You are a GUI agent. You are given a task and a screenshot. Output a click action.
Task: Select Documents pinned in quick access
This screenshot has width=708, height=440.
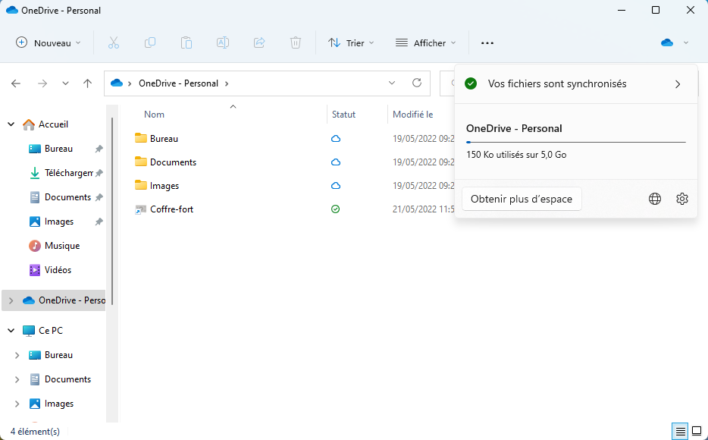click(68, 197)
